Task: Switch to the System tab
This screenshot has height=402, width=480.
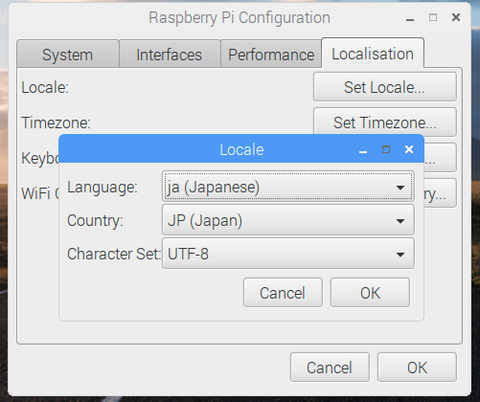Action: [x=68, y=54]
